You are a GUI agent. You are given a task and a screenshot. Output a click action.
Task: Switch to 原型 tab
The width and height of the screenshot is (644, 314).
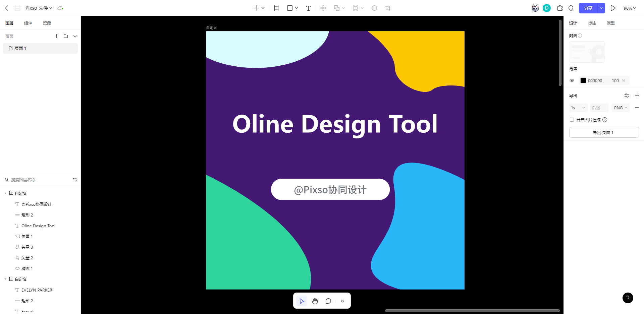point(611,23)
